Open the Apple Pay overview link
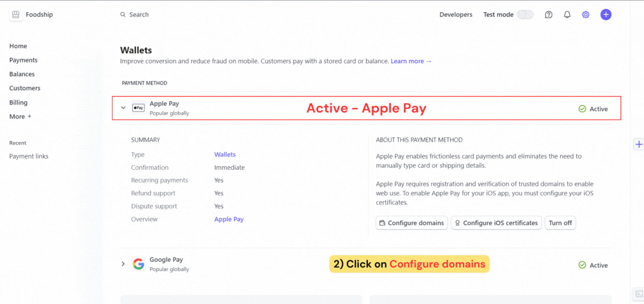The height and width of the screenshot is (304, 644). [229, 219]
